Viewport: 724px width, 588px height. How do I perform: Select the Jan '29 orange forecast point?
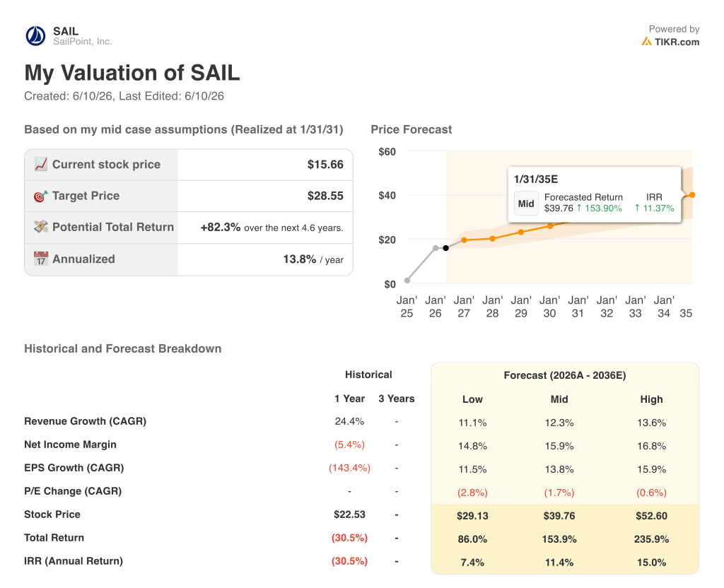521,232
